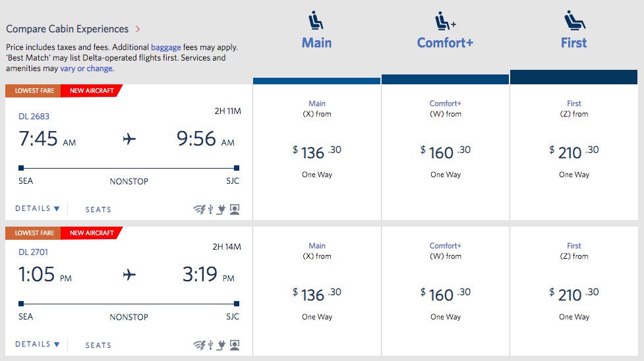Open Seats for flight DL 2683

pos(98,209)
